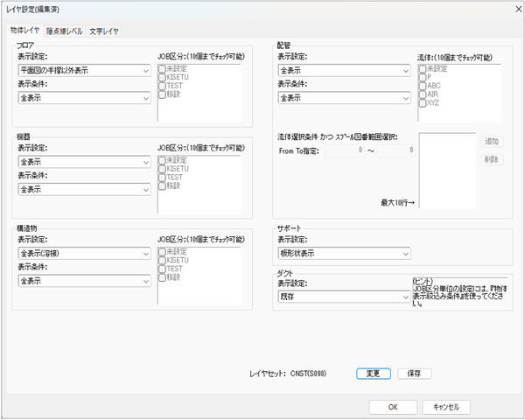Open the 文字レイヤ tab
The height and width of the screenshot is (420, 525).
click(104, 31)
